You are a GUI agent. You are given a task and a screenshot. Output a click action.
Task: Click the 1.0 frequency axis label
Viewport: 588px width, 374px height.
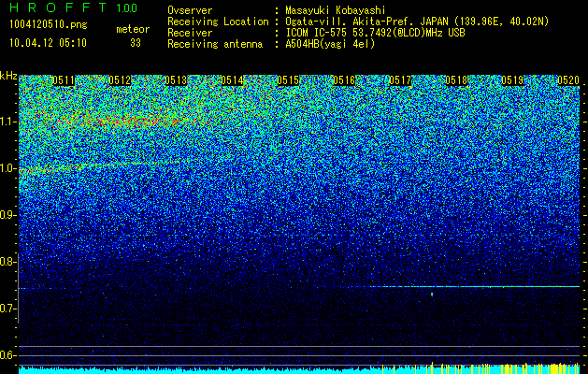tap(8, 168)
